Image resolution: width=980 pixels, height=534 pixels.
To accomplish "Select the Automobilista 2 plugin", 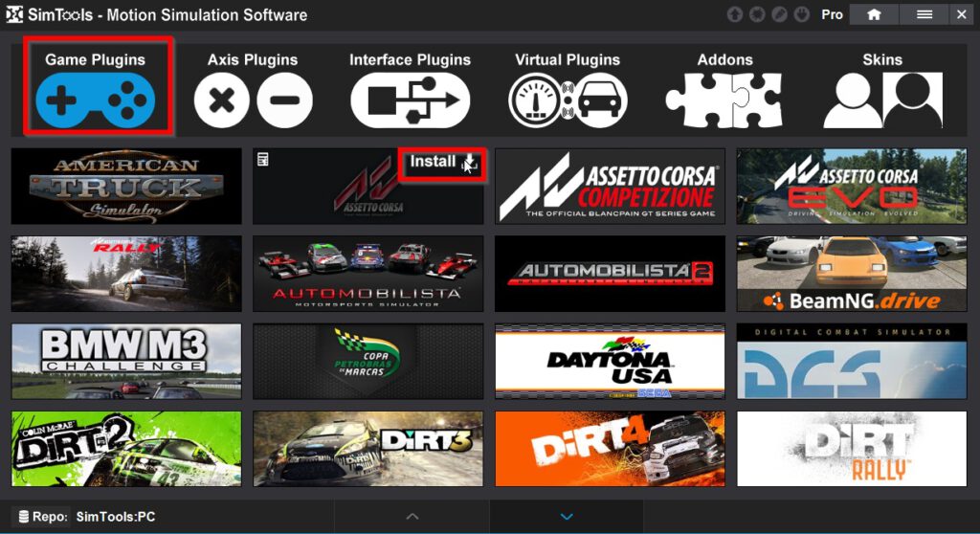I will (610, 274).
